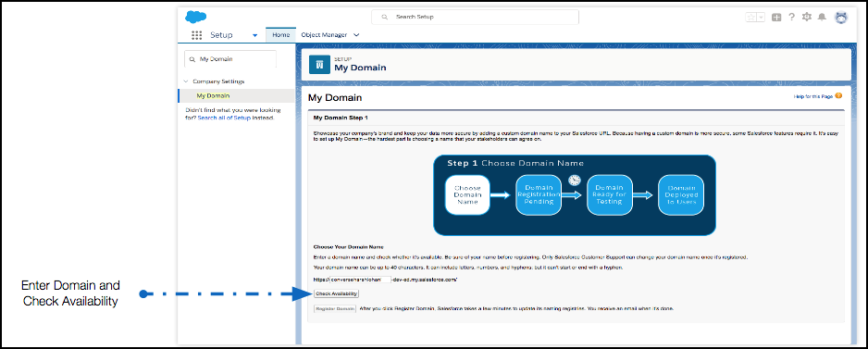Expand the Object Manager tab chevron
This screenshot has width=868, height=349.
[x=356, y=35]
